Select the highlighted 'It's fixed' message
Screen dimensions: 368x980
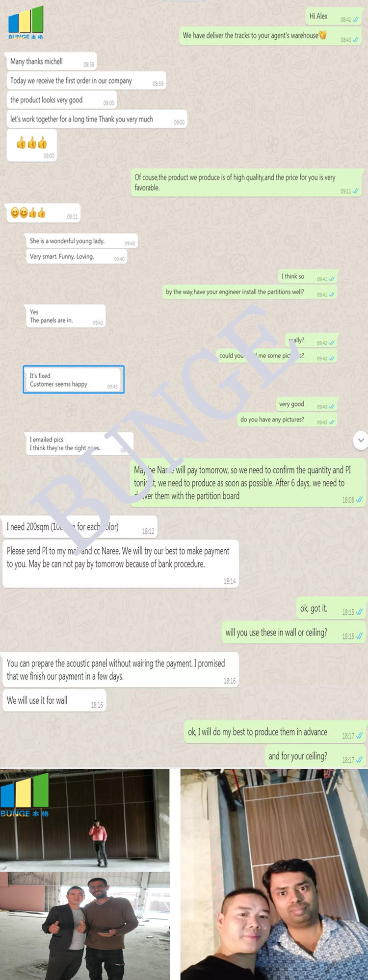coord(74,379)
